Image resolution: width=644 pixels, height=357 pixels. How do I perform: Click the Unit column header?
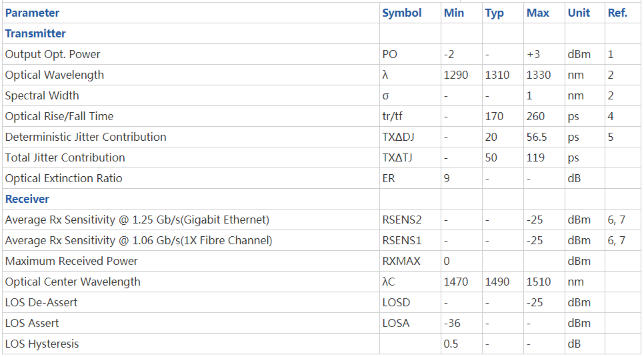coord(579,13)
